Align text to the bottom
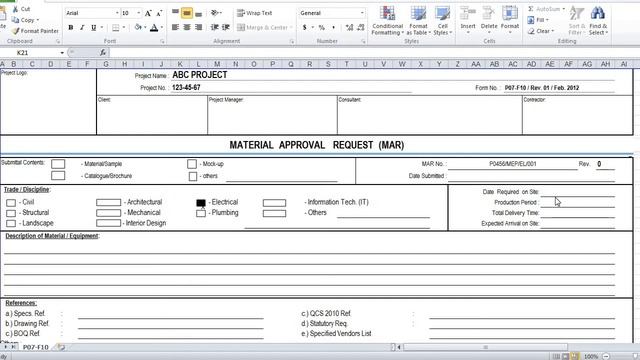Screen dimensions: 640x360 point(198,13)
